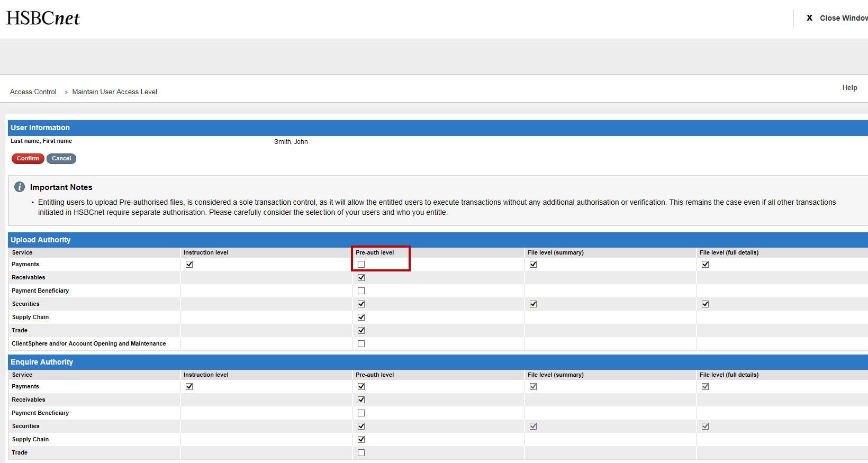Uncheck Upload Securities File level (full details)

tap(705, 304)
